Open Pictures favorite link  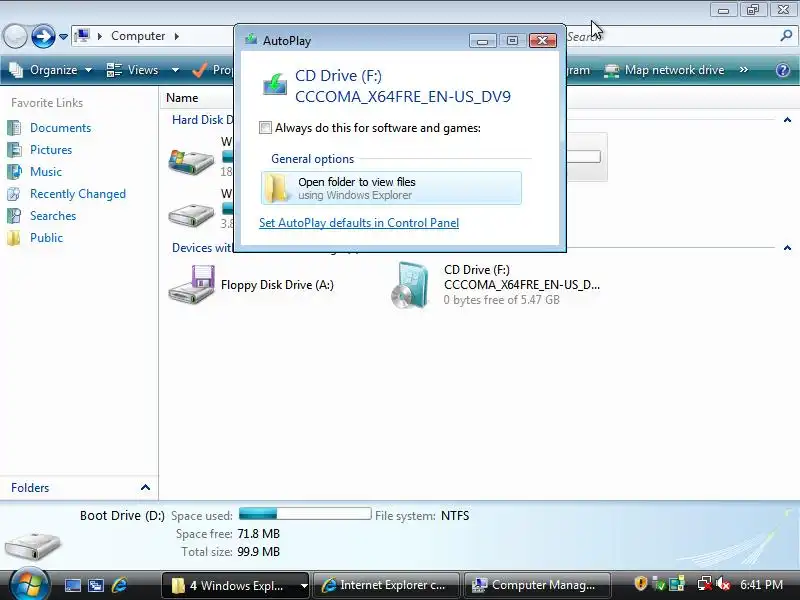click(x=51, y=150)
